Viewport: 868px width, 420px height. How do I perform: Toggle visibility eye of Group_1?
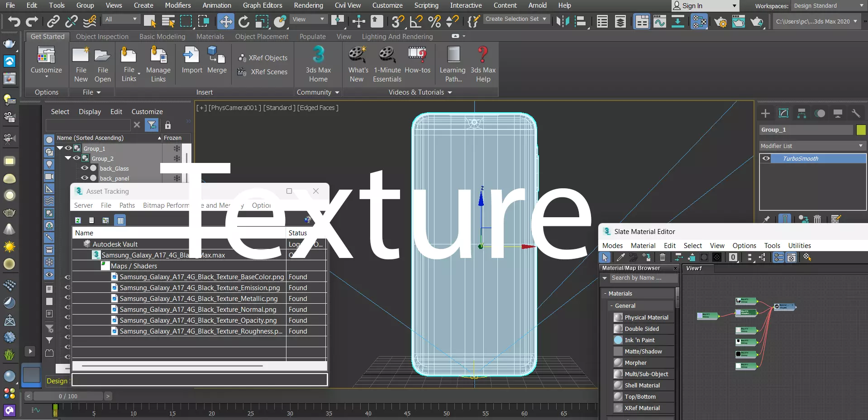(x=68, y=148)
